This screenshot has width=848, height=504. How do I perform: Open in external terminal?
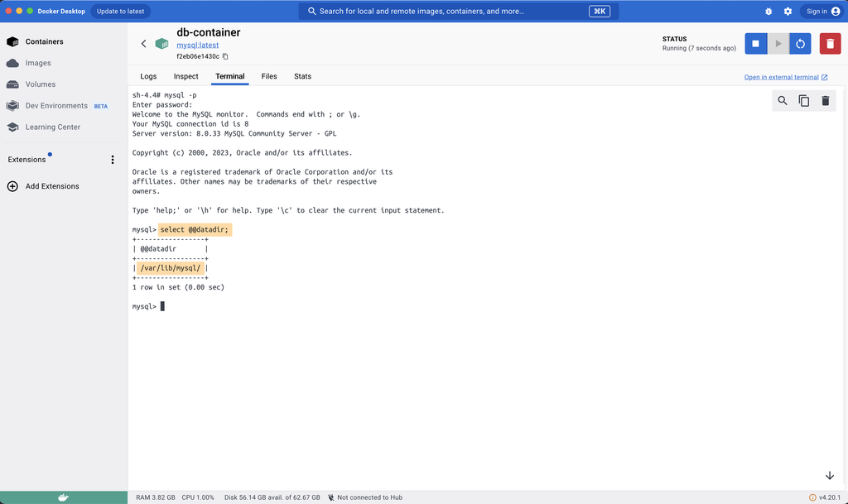click(783, 76)
